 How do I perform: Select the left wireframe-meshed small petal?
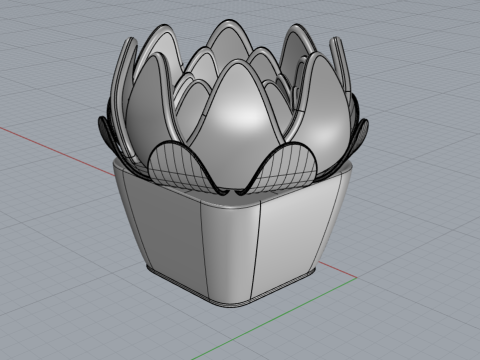tap(183, 168)
